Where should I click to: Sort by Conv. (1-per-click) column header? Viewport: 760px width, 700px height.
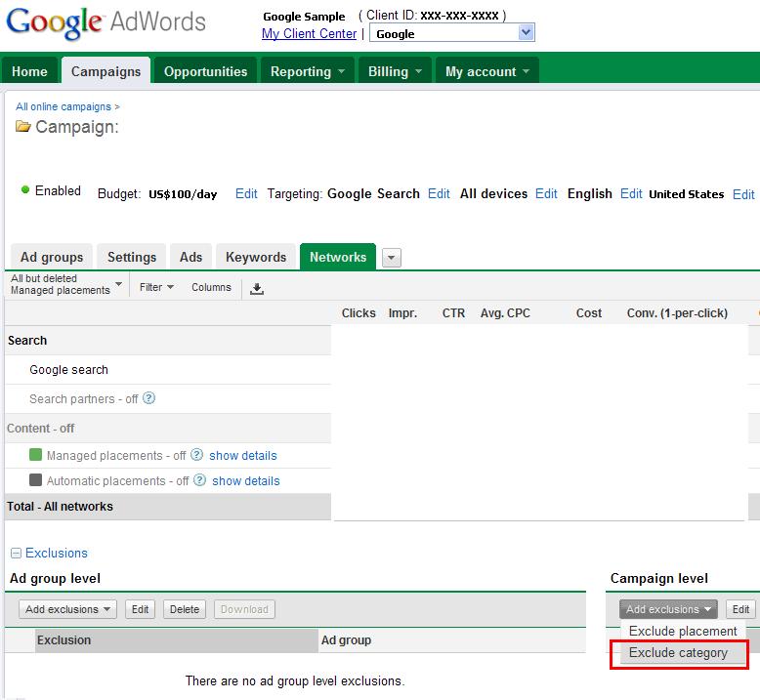click(x=677, y=313)
